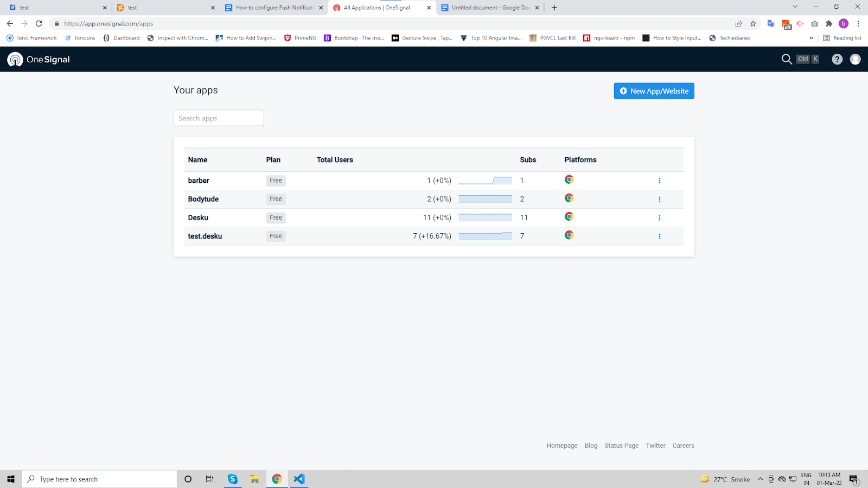Screen dimensions: 868x488
Task: Click the test.desku 7 (+16.67%) users value
Action: pos(432,236)
